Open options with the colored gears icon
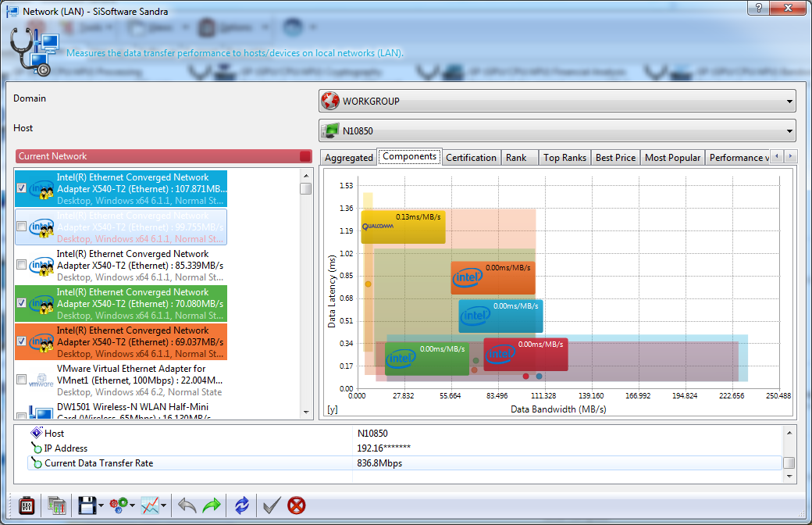812x525 pixels. click(119, 505)
